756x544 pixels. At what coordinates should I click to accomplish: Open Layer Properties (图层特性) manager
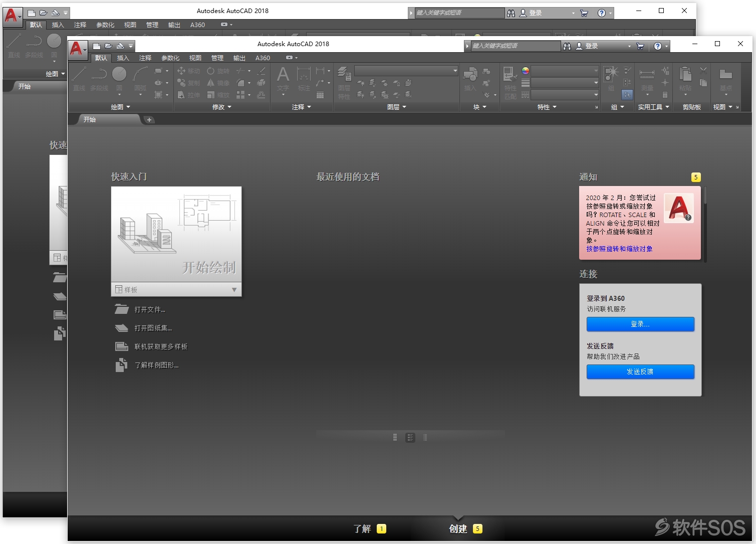[x=344, y=83]
